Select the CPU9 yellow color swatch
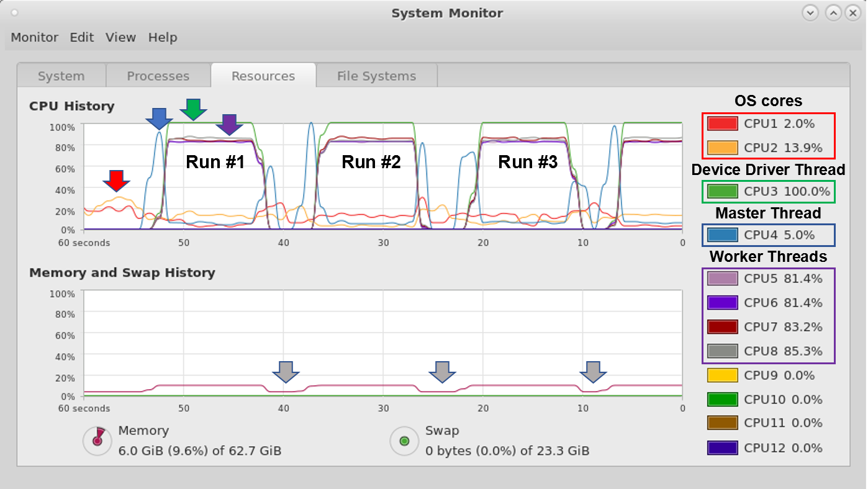The height and width of the screenshot is (489, 868). click(x=722, y=375)
